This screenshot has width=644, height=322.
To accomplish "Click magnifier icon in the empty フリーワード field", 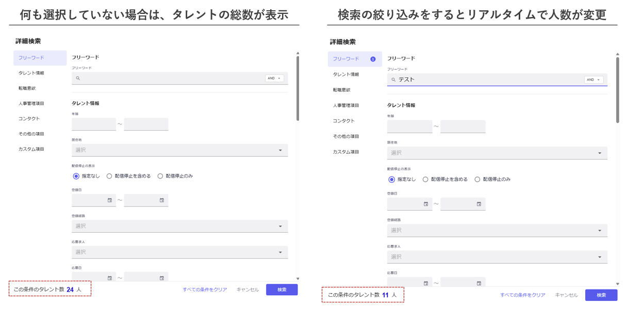I will (x=78, y=78).
